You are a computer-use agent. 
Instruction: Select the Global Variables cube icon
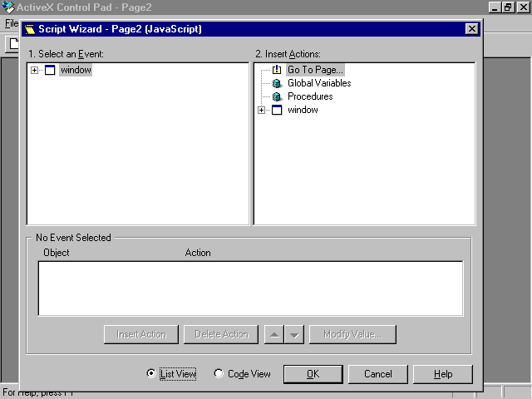(x=277, y=83)
